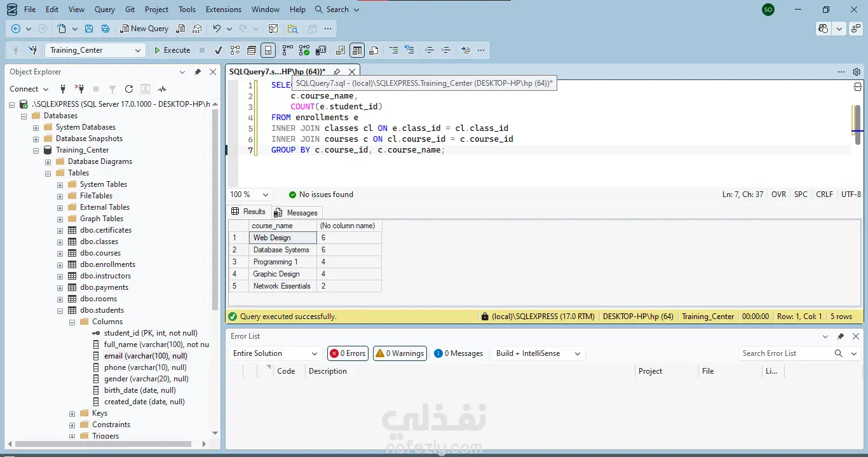Viewport: 868px width, 457px height.
Task: Open the Query menu
Action: pyautogui.click(x=105, y=10)
